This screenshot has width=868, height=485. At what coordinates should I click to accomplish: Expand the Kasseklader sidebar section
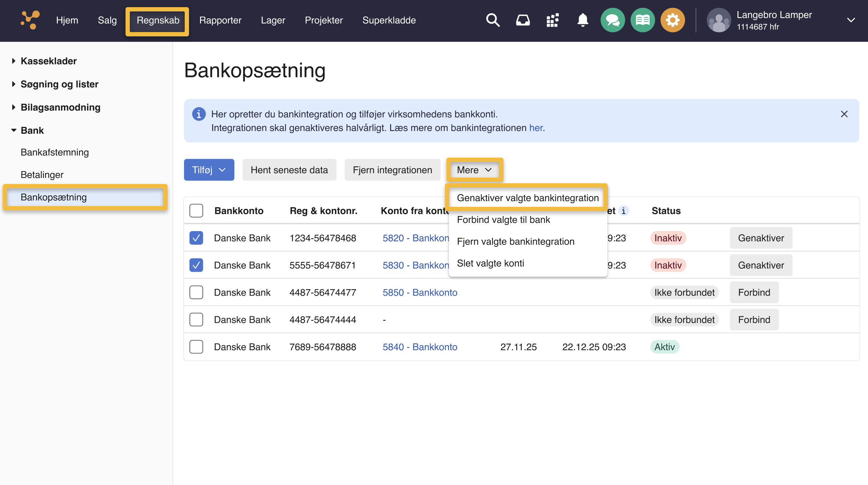tap(48, 61)
